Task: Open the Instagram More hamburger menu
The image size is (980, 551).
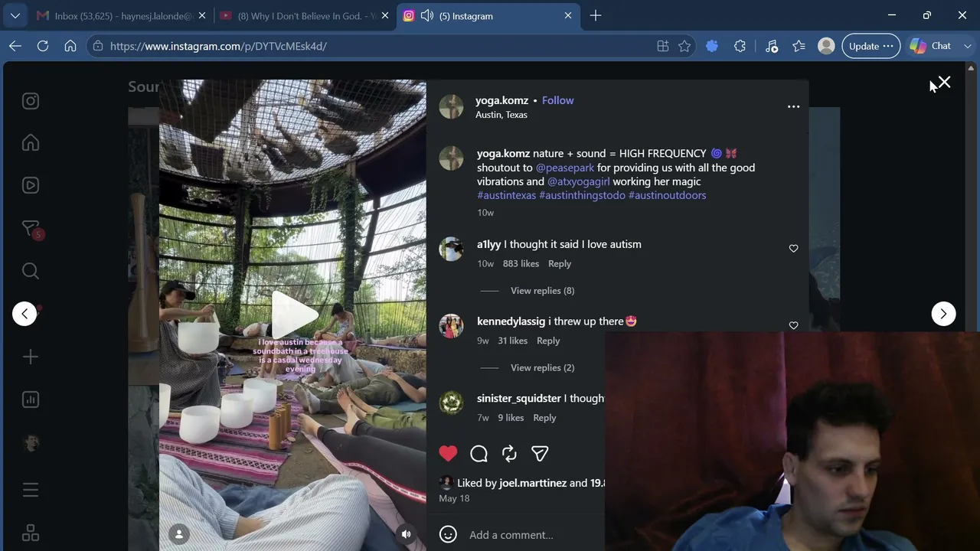Action: 31,490
